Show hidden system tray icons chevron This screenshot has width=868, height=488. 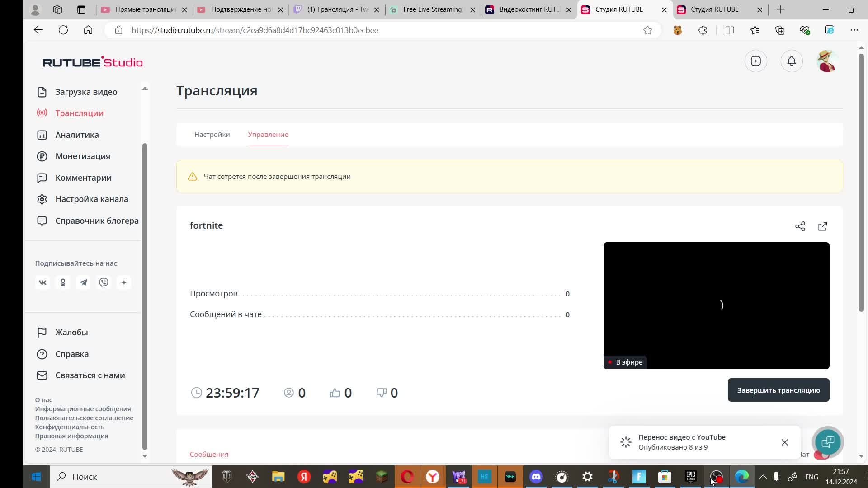[763, 477]
